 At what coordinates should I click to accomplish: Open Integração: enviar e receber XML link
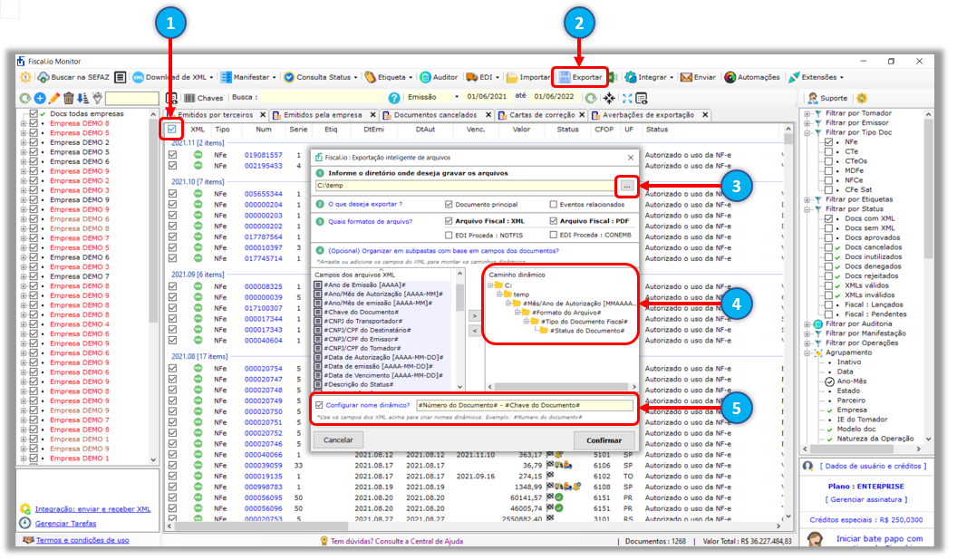coord(92,509)
